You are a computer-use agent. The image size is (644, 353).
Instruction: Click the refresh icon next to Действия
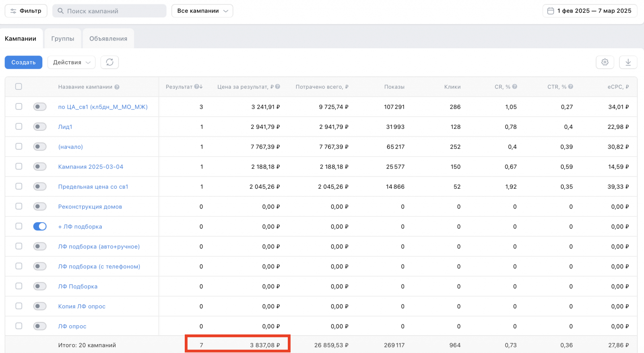tap(109, 62)
